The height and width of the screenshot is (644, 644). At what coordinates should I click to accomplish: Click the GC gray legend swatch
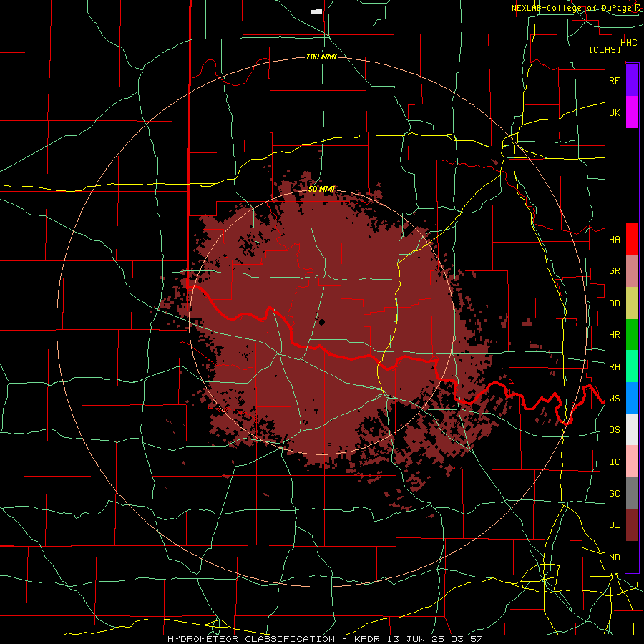coord(632,493)
